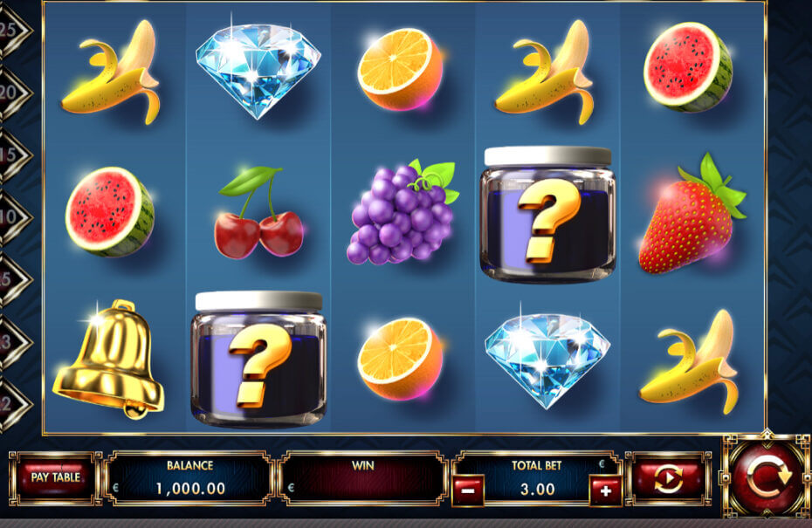Click the purple grapes symbol

tap(403, 212)
